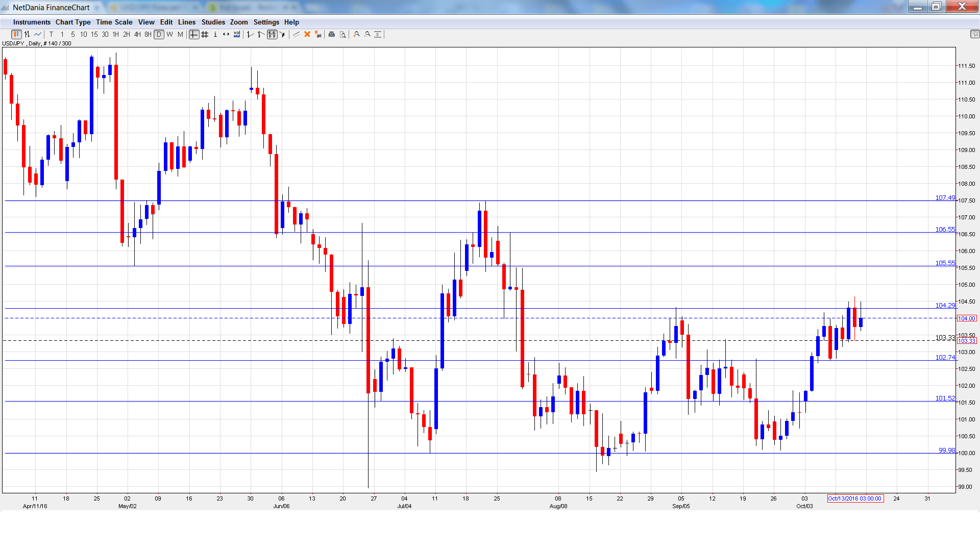
Task: Open the Settings menu
Action: point(266,22)
